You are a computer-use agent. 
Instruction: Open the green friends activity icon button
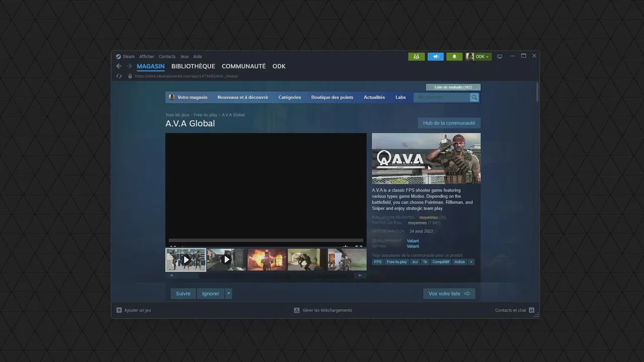pyautogui.click(x=416, y=57)
